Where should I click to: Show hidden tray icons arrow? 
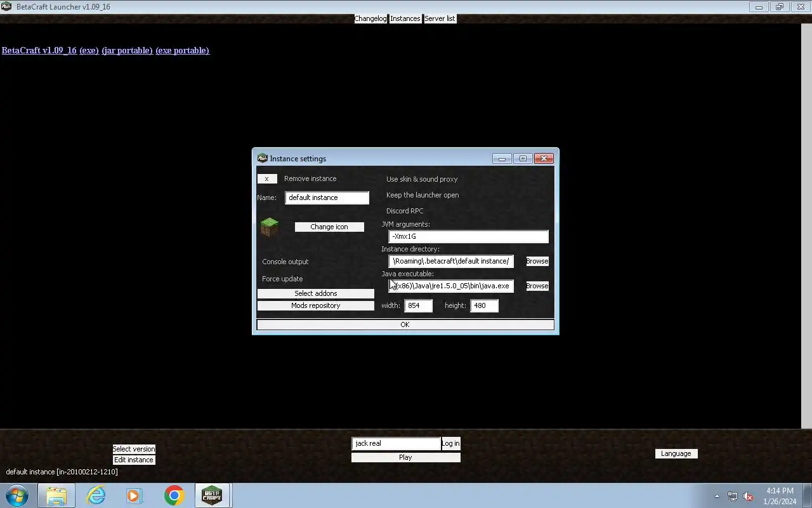pos(717,496)
